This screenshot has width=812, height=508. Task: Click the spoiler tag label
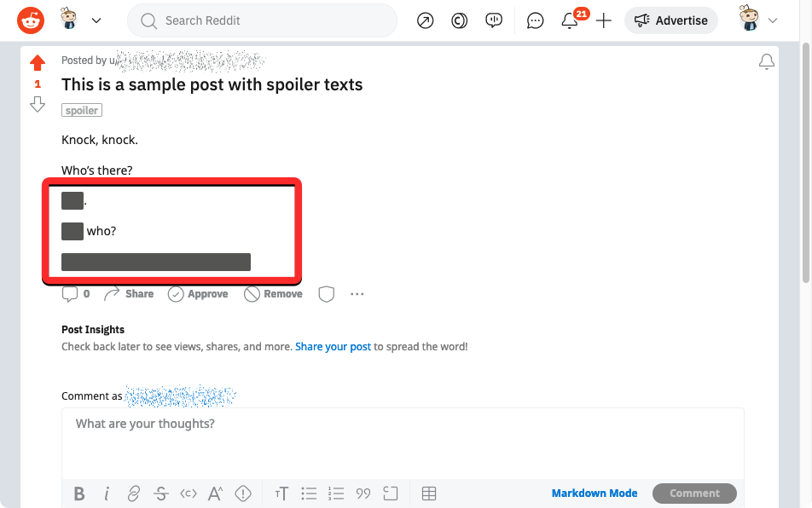pos(82,110)
